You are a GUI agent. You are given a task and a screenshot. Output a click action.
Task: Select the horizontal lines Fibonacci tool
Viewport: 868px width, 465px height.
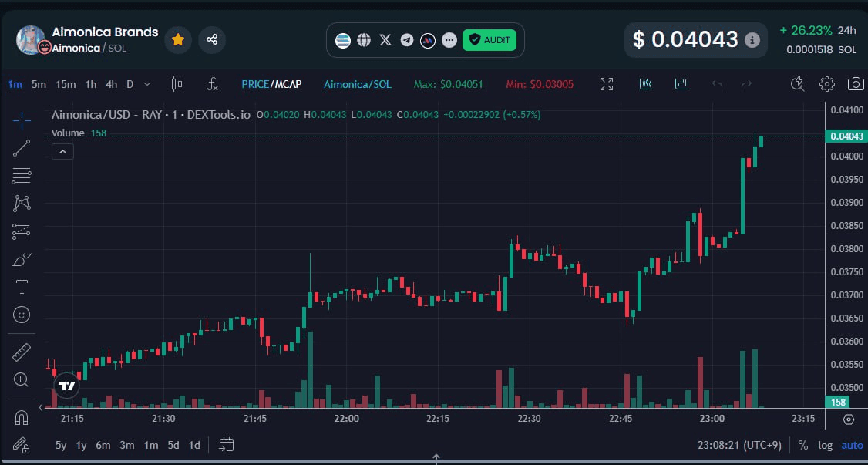coord(22,176)
